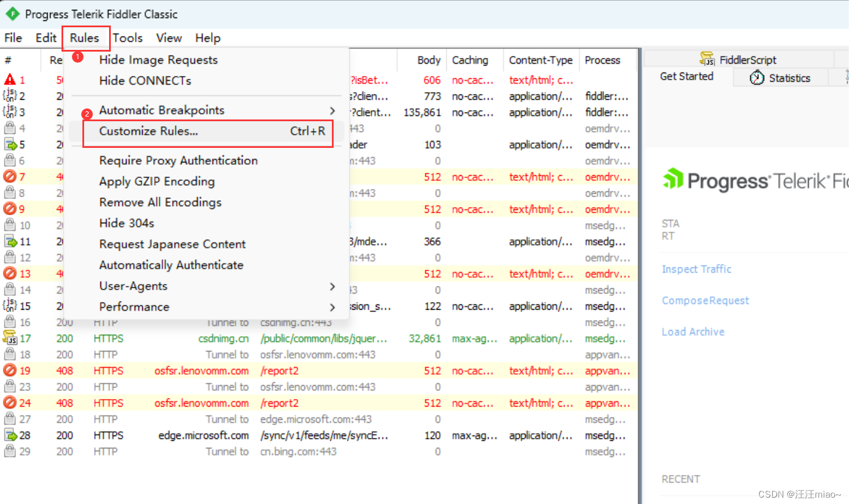This screenshot has height=504, width=850.
Task: Click the blocked icon of session 24
Action: coord(10,403)
